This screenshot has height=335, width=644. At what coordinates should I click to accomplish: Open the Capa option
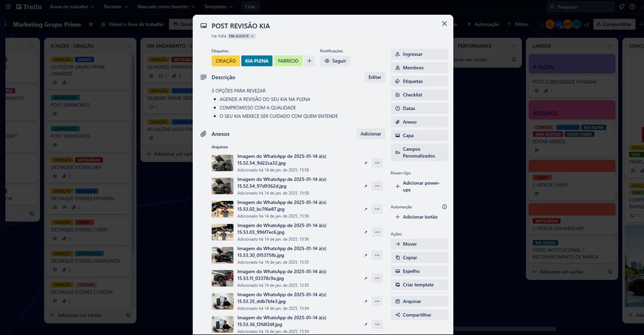tap(419, 135)
